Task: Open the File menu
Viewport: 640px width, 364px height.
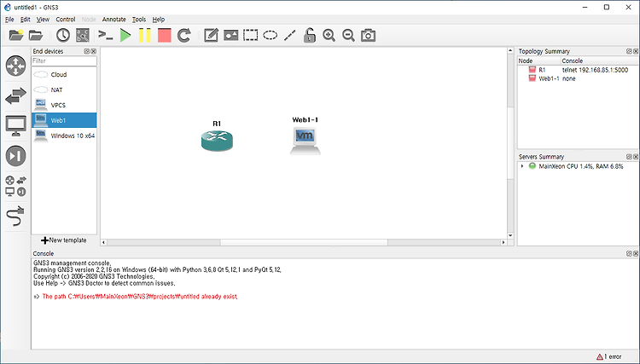Action: [x=9, y=19]
